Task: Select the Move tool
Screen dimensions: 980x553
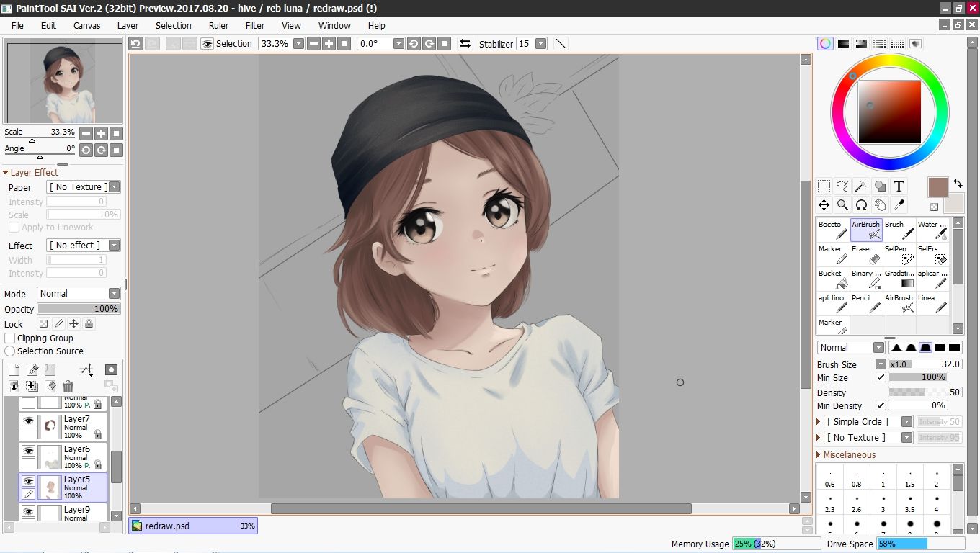Action: [x=824, y=205]
